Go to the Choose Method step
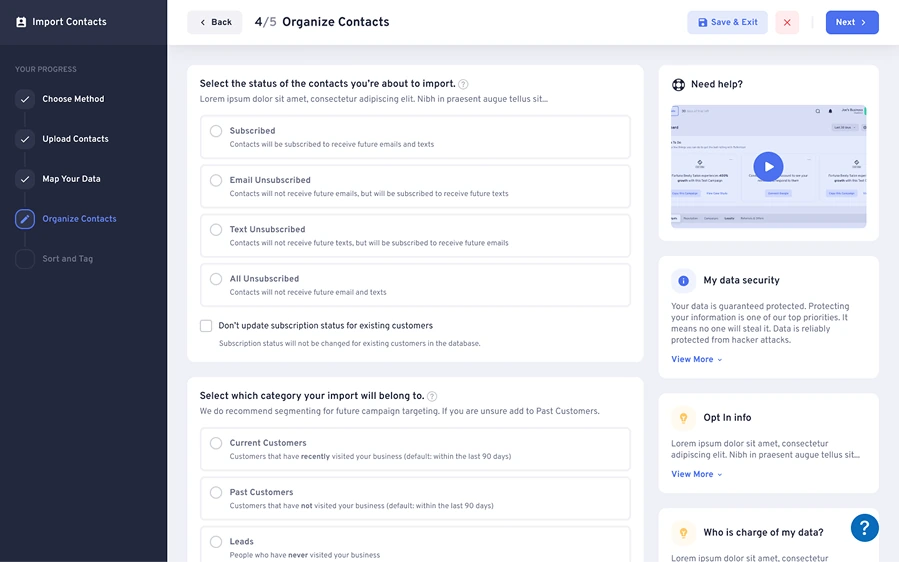This screenshot has width=899, height=562. tap(73, 99)
